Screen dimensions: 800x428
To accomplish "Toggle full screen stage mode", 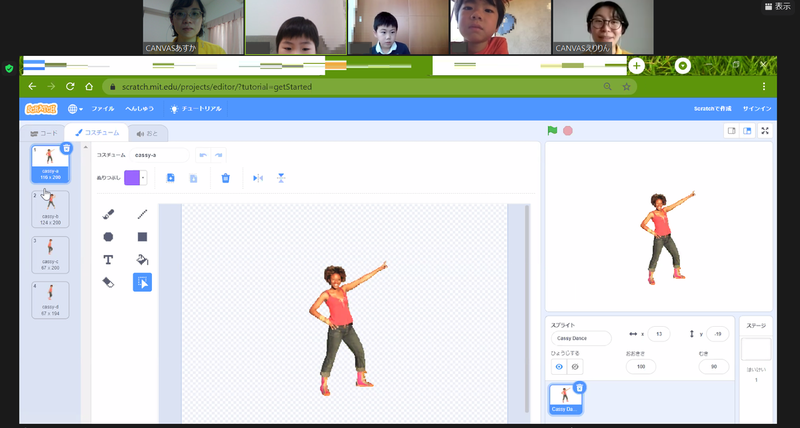I will [765, 131].
